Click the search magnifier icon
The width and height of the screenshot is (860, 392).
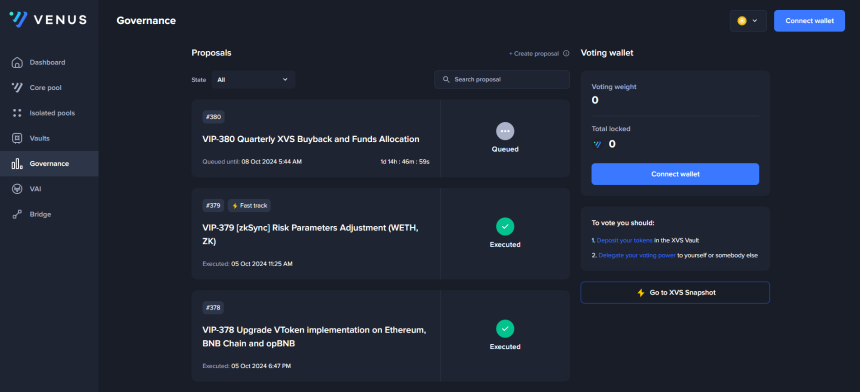[446, 79]
